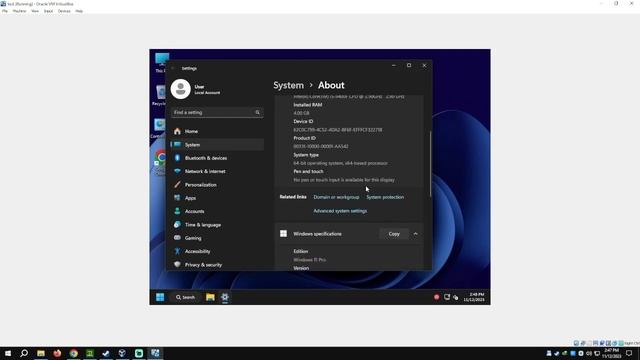Open Advanced system settings link

340,211
